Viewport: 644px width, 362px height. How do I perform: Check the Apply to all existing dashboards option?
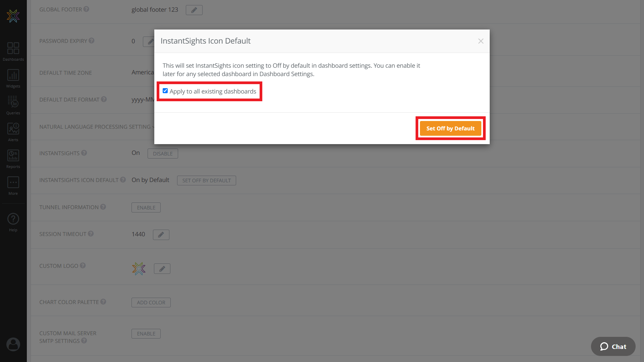(x=165, y=90)
